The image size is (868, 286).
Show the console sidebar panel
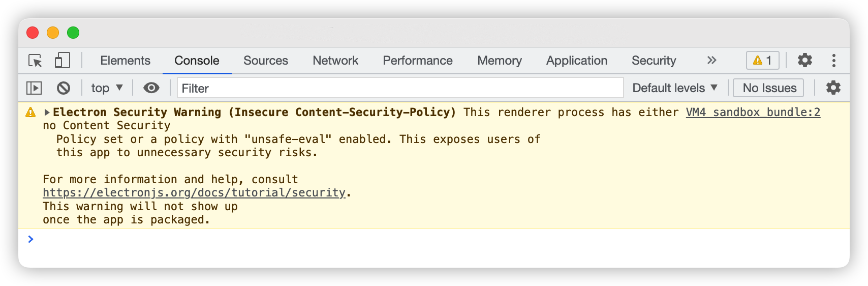tap(34, 88)
